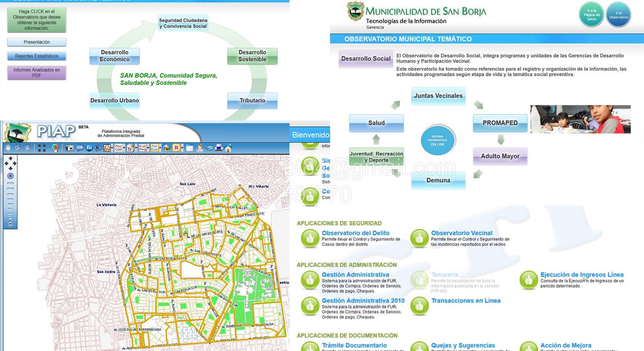Click the person user icon in toolbar
The height and width of the screenshot is (351, 644).
199,148
